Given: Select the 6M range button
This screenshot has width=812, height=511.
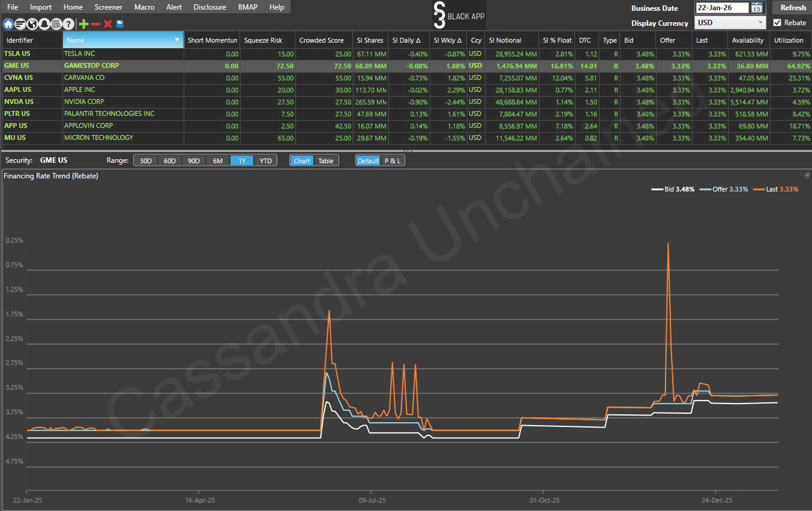Looking at the screenshot, I should click(218, 160).
